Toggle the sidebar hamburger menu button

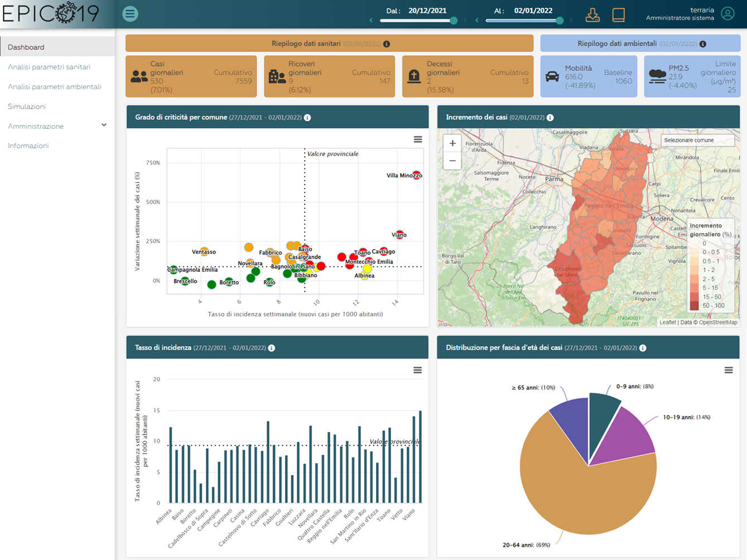pyautogui.click(x=130, y=13)
